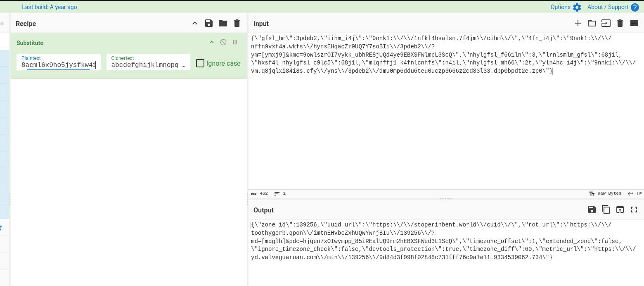Maximise the output pane icon
This screenshot has width=644, height=286.
[x=635, y=210]
